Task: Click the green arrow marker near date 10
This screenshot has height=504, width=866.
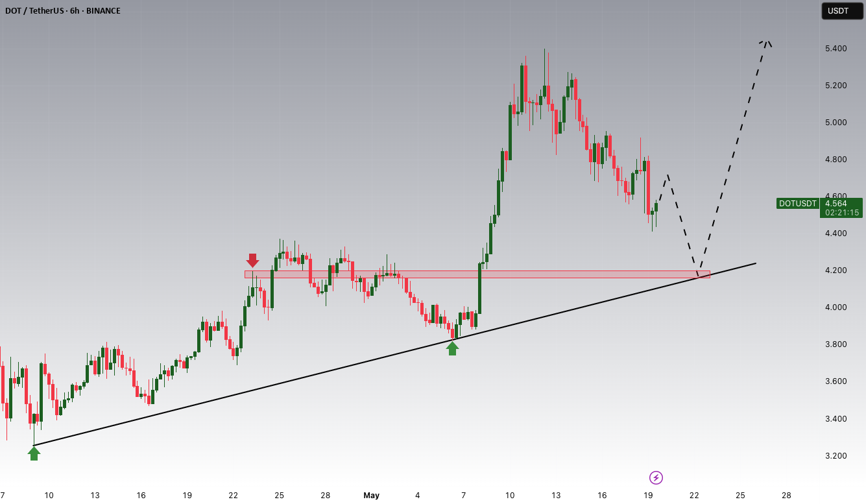Action: [34, 453]
